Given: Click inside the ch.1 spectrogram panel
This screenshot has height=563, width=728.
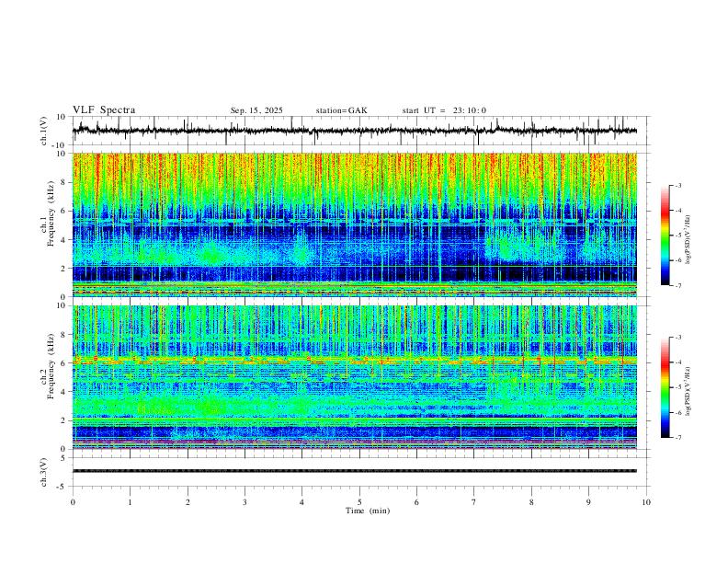Looking at the screenshot, I should coord(354,224).
